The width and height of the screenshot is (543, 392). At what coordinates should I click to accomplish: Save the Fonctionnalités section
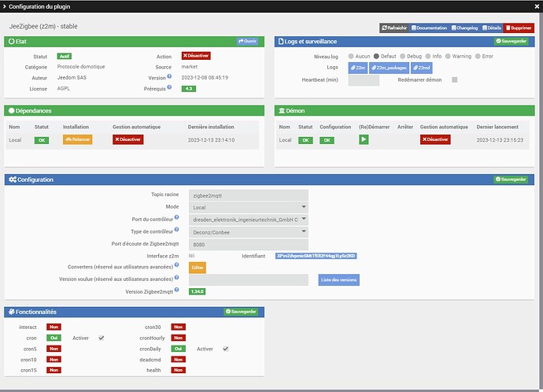pos(241,312)
